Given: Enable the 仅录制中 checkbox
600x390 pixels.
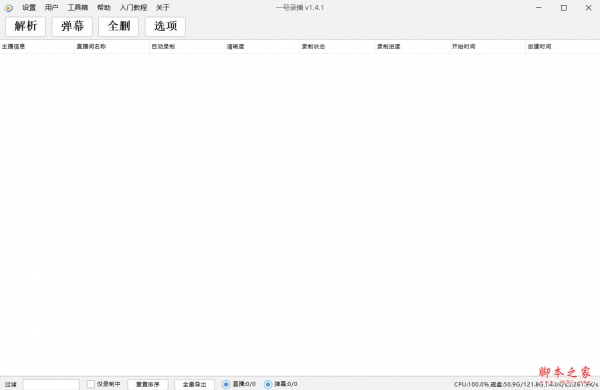Looking at the screenshot, I should [91, 384].
